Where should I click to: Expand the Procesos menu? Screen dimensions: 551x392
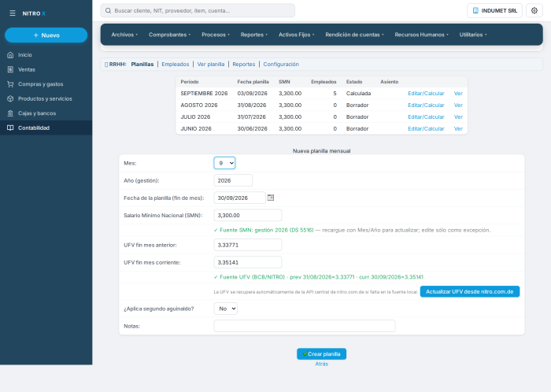coord(216,35)
